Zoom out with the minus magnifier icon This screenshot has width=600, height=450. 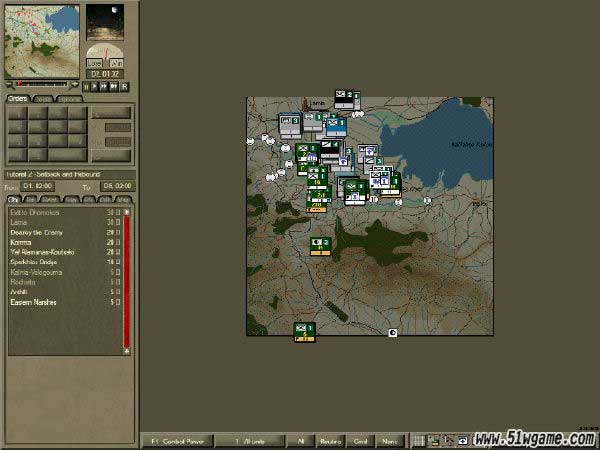click(x=9, y=84)
